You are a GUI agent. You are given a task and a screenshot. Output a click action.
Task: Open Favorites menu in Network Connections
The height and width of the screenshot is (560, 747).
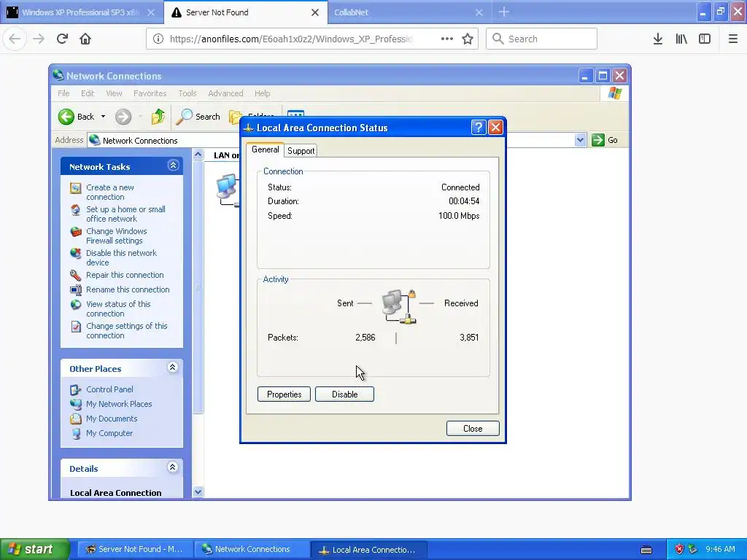(150, 93)
